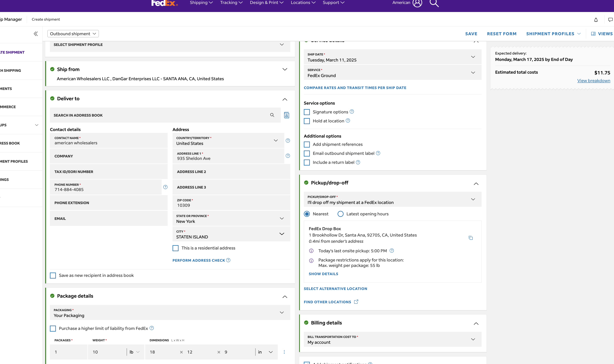Click Compare rates and transit times link

[355, 88]
